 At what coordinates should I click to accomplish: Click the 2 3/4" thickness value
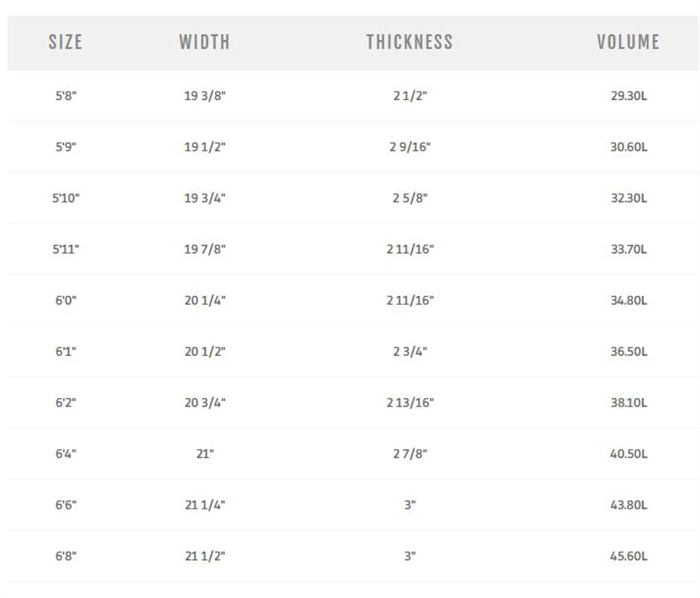point(410,352)
